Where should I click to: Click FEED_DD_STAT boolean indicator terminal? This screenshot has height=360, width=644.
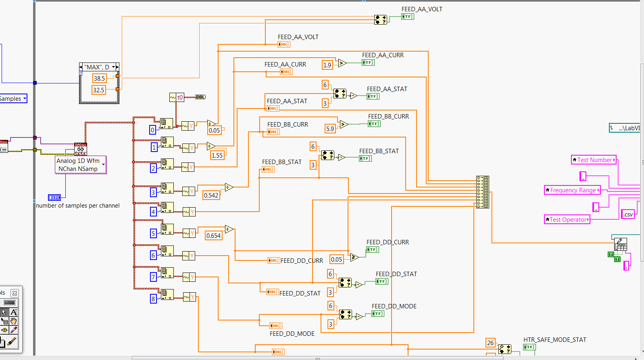(381, 281)
